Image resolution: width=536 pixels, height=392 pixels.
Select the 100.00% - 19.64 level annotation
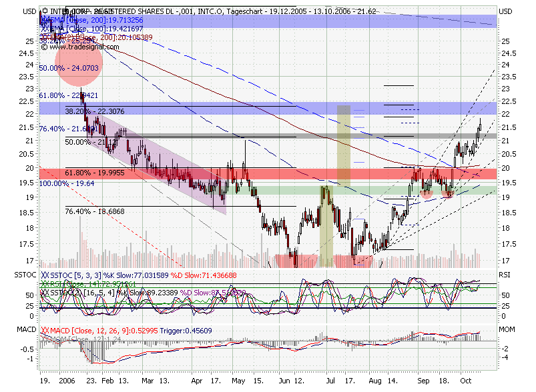[x=65, y=183]
